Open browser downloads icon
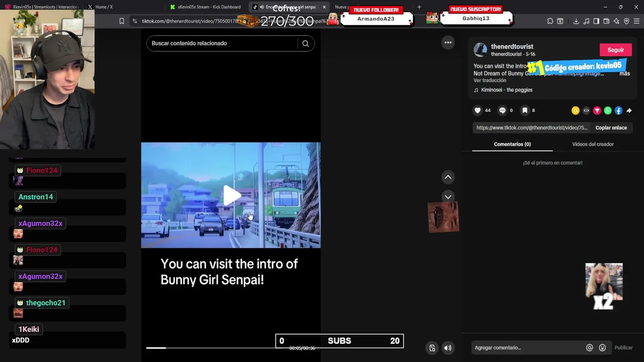Image resolution: width=644 pixels, height=362 pixels. (x=576, y=21)
